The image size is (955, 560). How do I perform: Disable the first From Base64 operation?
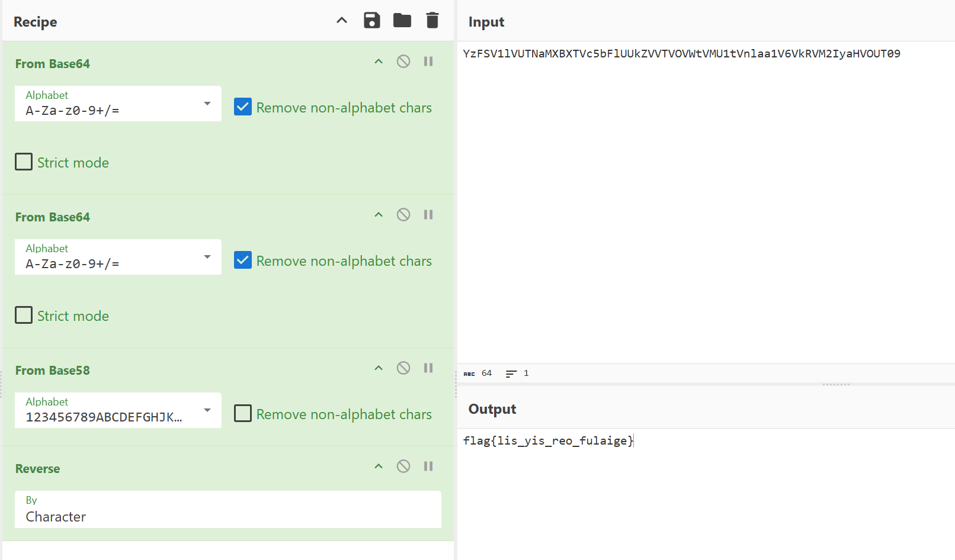pyautogui.click(x=403, y=62)
